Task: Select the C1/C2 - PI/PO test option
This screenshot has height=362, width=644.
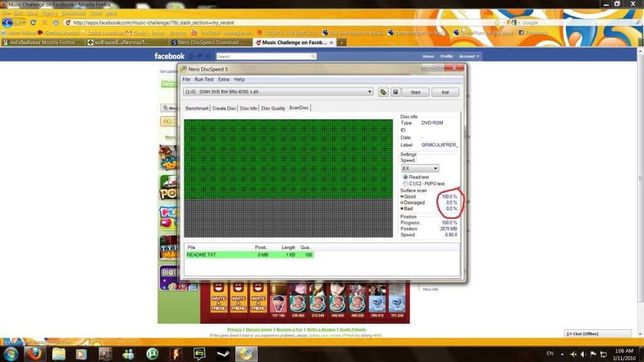Action: pos(406,184)
